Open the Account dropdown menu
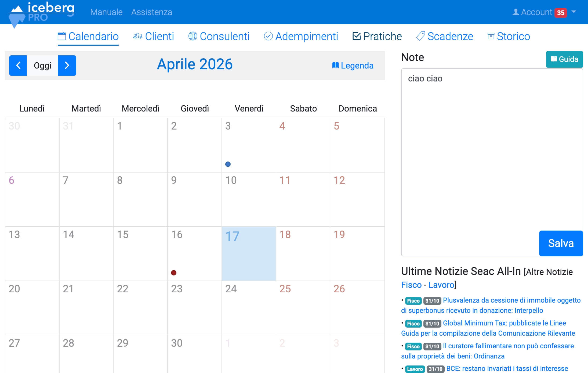 click(536, 12)
